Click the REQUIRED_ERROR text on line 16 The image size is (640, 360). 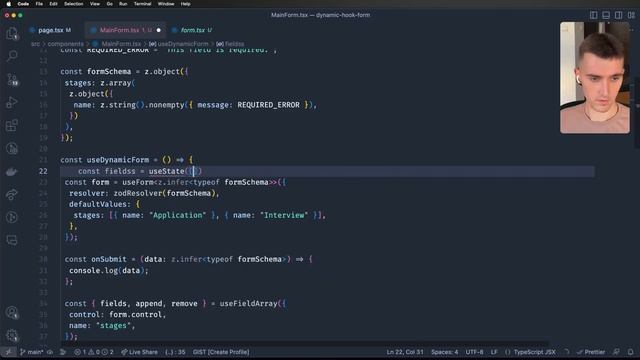pos(269,105)
